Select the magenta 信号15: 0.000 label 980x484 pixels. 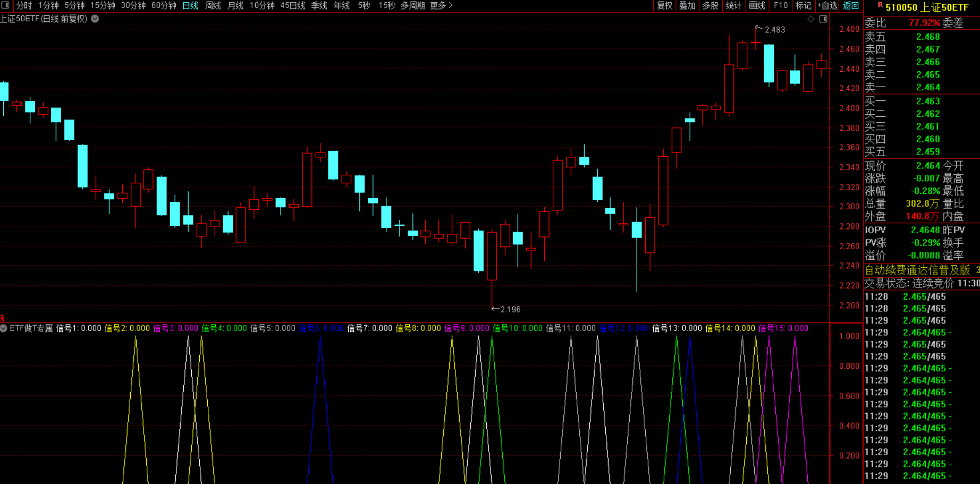point(783,328)
